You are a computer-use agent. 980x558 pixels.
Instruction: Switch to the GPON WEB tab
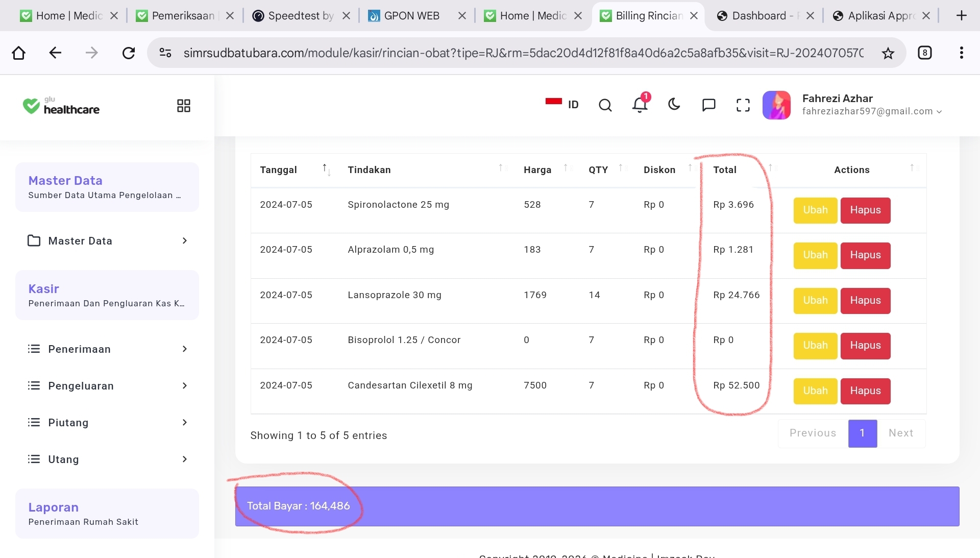tap(411, 16)
